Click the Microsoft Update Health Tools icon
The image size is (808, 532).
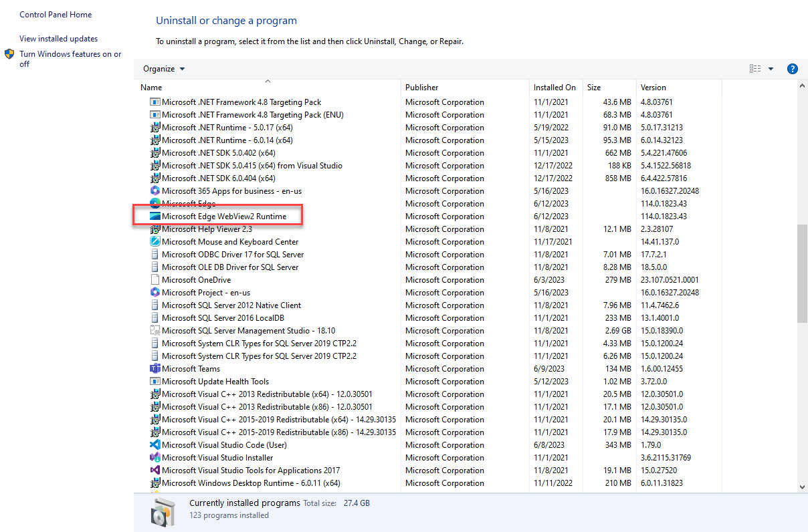coord(155,382)
